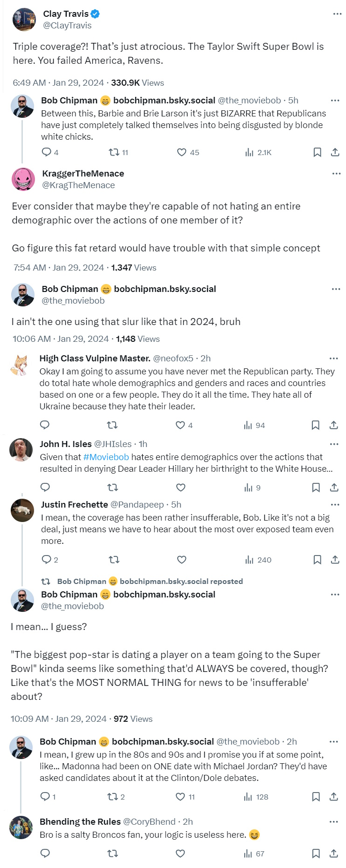Screen dimensions: 346x868
Task: Like Bob Chipman's blonde white chicks reply
Action: (x=182, y=152)
